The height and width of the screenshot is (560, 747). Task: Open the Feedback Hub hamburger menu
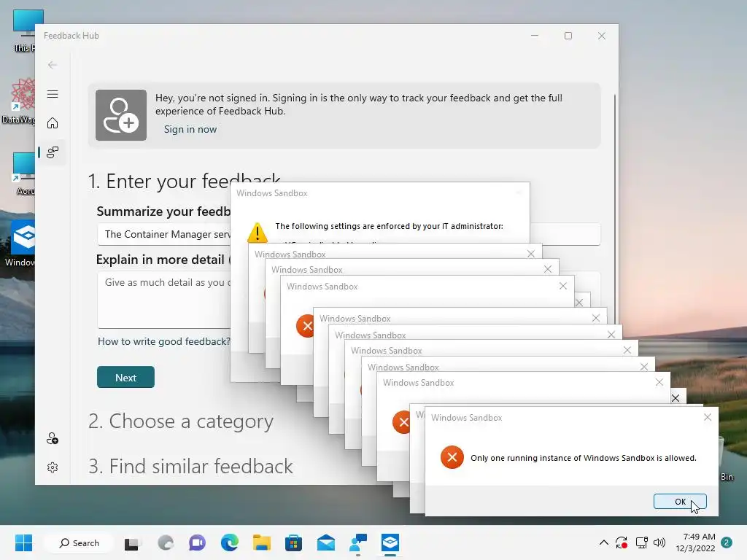53,94
